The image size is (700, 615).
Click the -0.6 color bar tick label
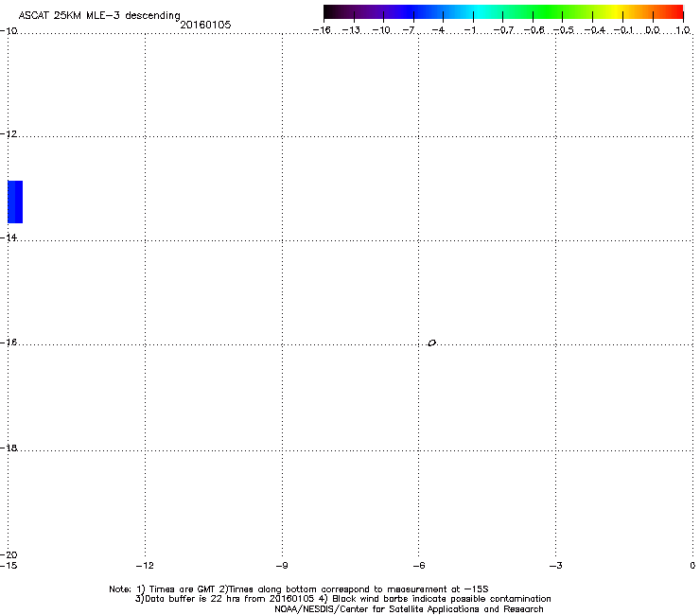pos(534,30)
